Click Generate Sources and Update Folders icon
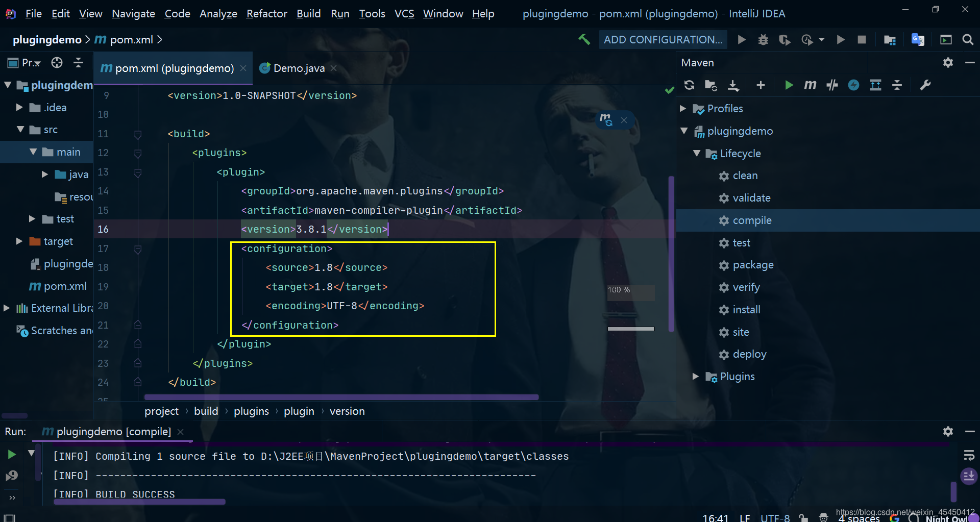 click(x=711, y=85)
